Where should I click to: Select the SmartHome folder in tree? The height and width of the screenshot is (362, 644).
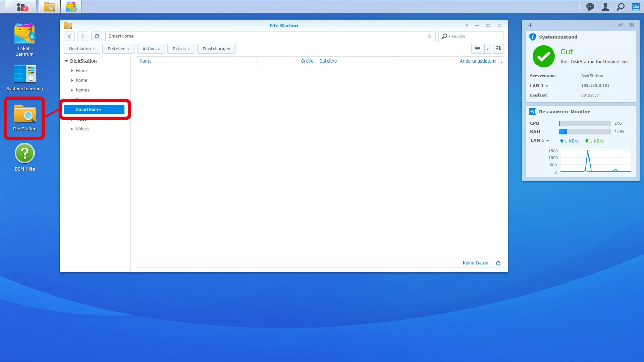tap(94, 110)
